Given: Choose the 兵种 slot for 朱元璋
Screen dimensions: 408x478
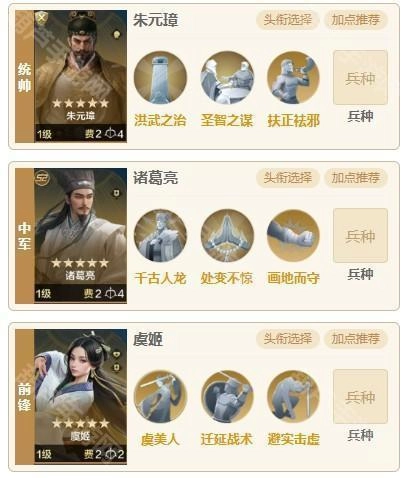Looking at the screenshot, I should click(360, 78).
